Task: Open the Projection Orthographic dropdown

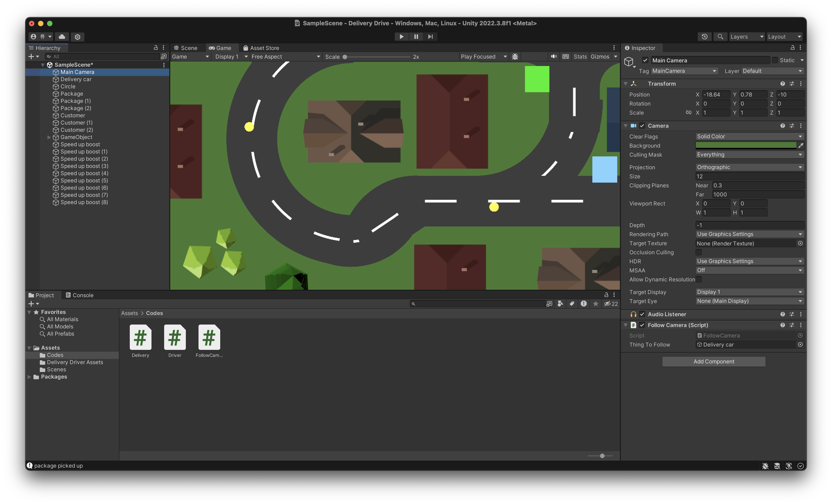Action: pyautogui.click(x=749, y=167)
